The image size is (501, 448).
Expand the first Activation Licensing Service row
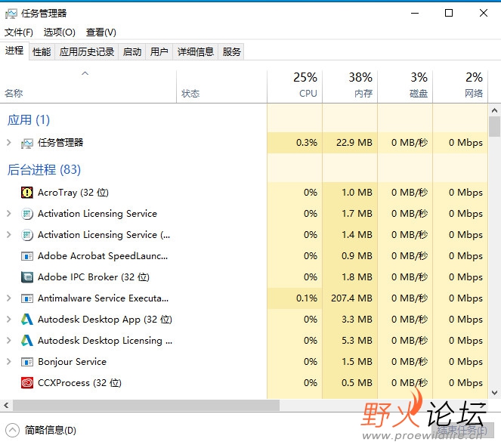tap(9, 214)
